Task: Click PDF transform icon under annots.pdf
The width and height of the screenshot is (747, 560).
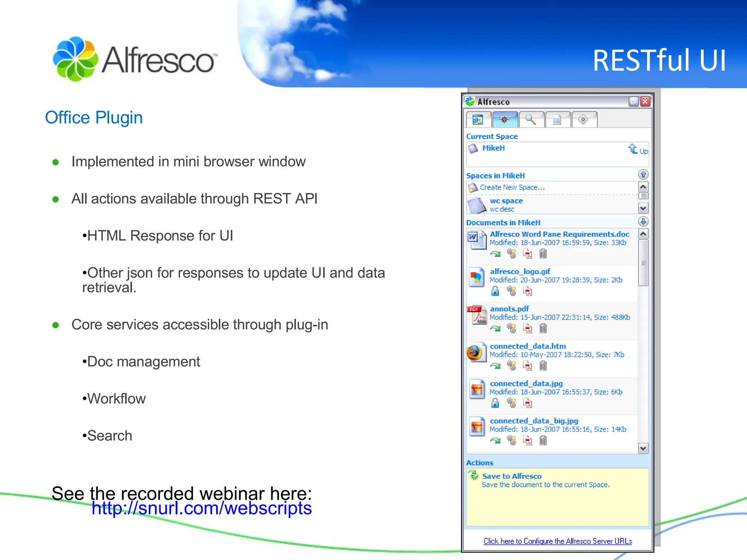Action: tap(527, 328)
